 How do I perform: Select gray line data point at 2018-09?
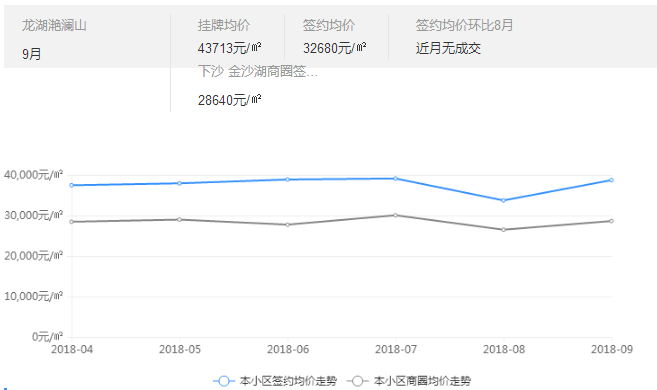pyautogui.click(x=611, y=221)
